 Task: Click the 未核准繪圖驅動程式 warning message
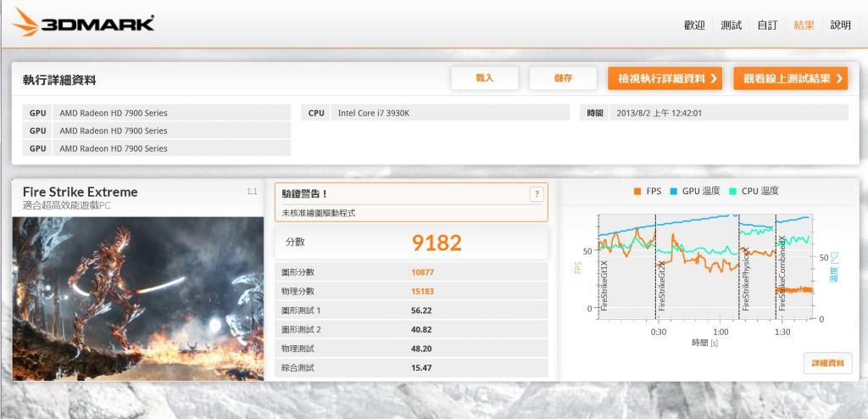point(319,213)
